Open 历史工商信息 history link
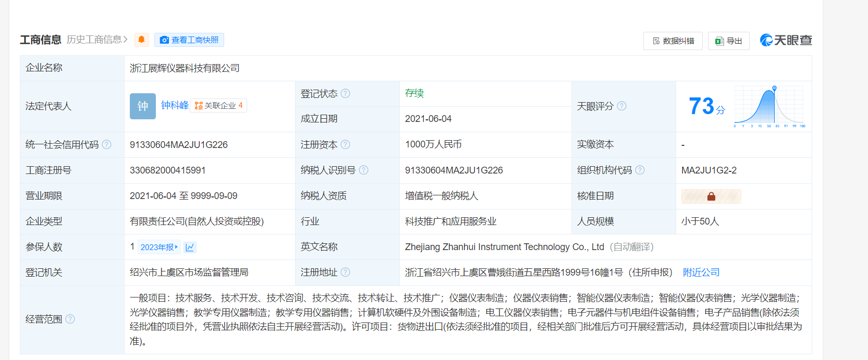868x360 pixels. pos(97,40)
